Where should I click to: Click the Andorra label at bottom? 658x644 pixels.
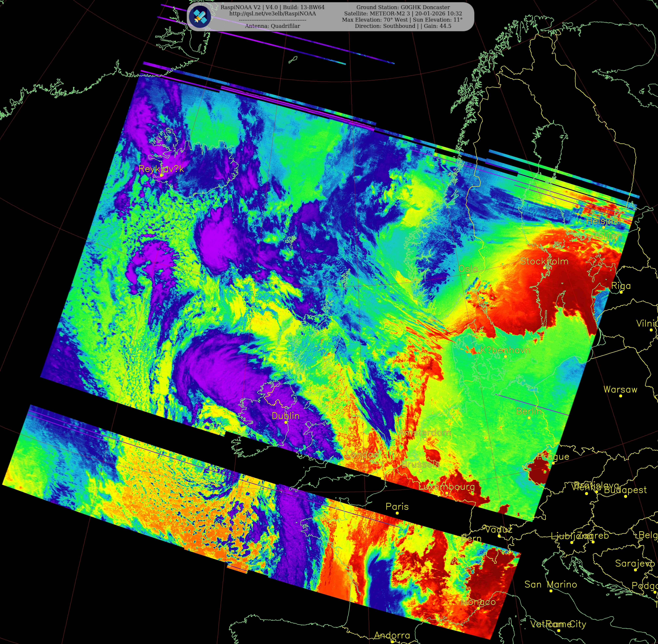pos(392,635)
